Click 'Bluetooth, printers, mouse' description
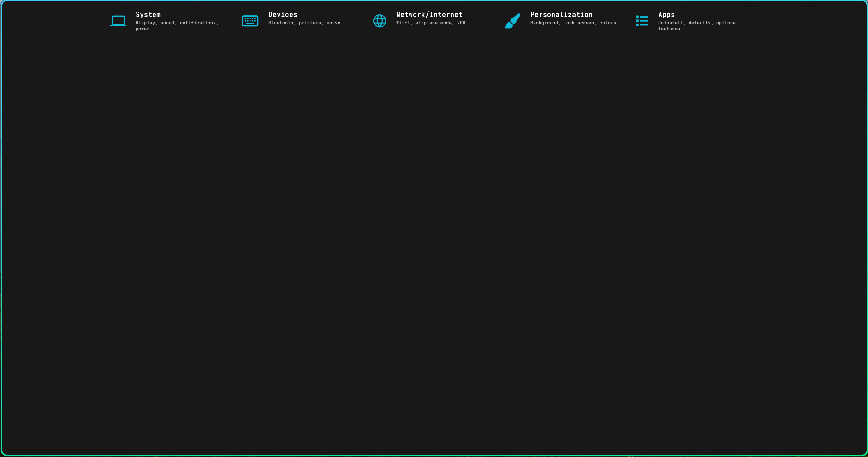The width and height of the screenshot is (868, 457). coord(304,23)
